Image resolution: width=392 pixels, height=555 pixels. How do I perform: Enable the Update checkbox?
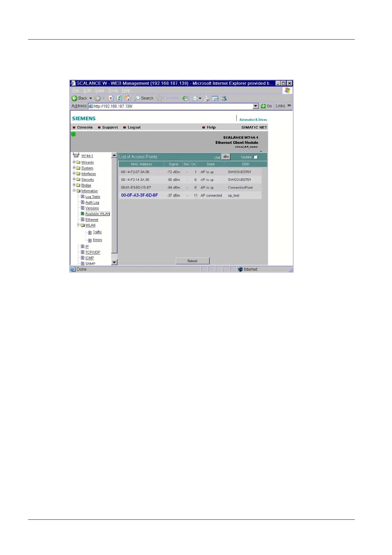[x=255, y=157]
